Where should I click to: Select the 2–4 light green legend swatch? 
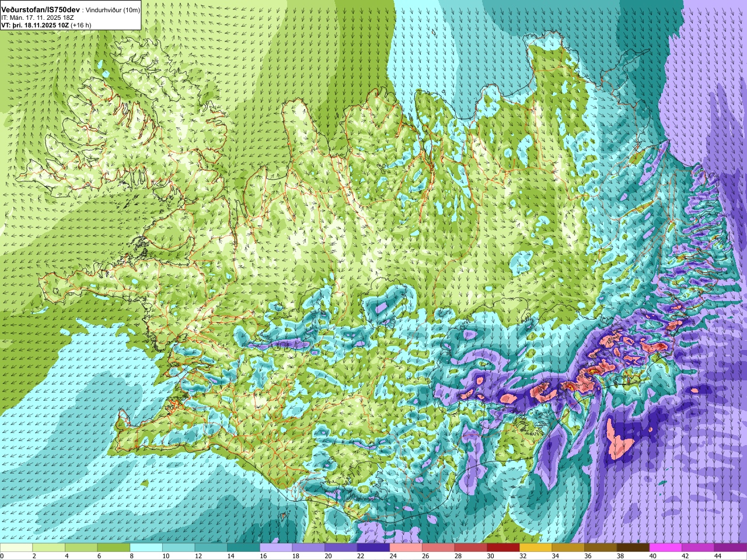point(48,547)
